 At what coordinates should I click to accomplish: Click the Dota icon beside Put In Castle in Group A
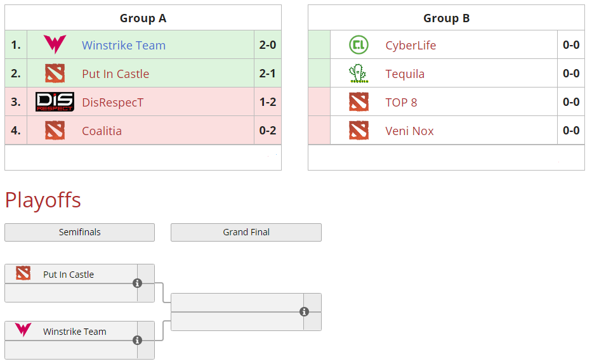(55, 74)
